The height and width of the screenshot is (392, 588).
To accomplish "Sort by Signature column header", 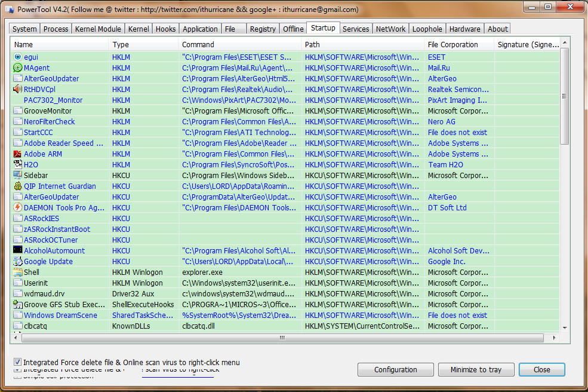I will point(527,44).
